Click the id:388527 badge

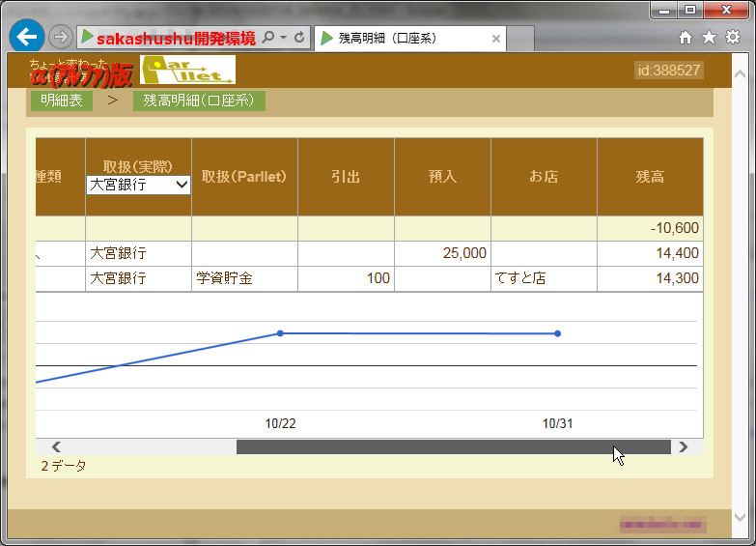pyautogui.click(x=669, y=70)
